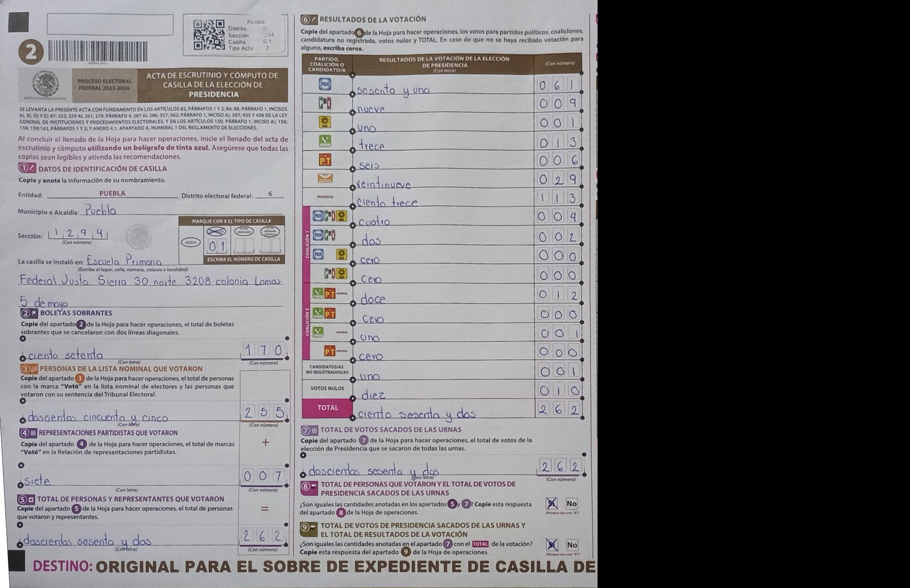Viewport: 910px width, 588px height.
Task: Select the PT logo in the 'seis' row
Action: [x=325, y=161]
